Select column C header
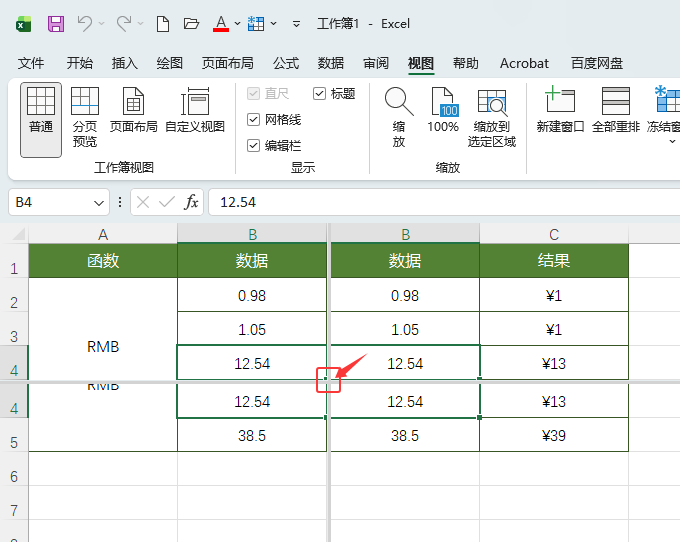The image size is (680, 542). pos(554,235)
